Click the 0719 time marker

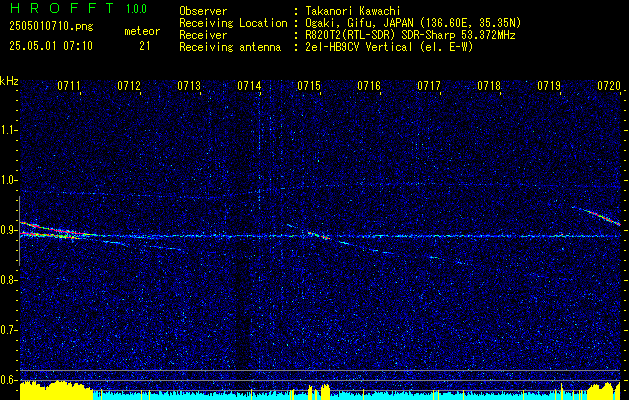(x=549, y=85)
